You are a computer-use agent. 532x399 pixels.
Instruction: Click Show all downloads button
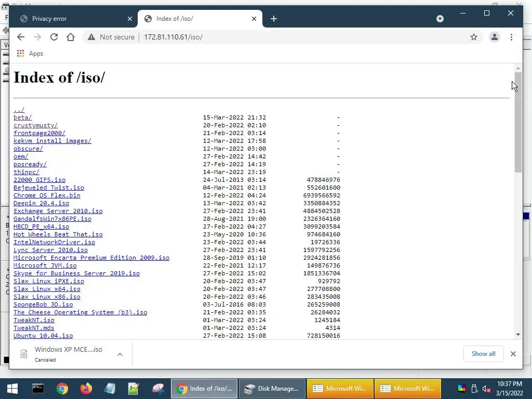click(x=484, y=354)
